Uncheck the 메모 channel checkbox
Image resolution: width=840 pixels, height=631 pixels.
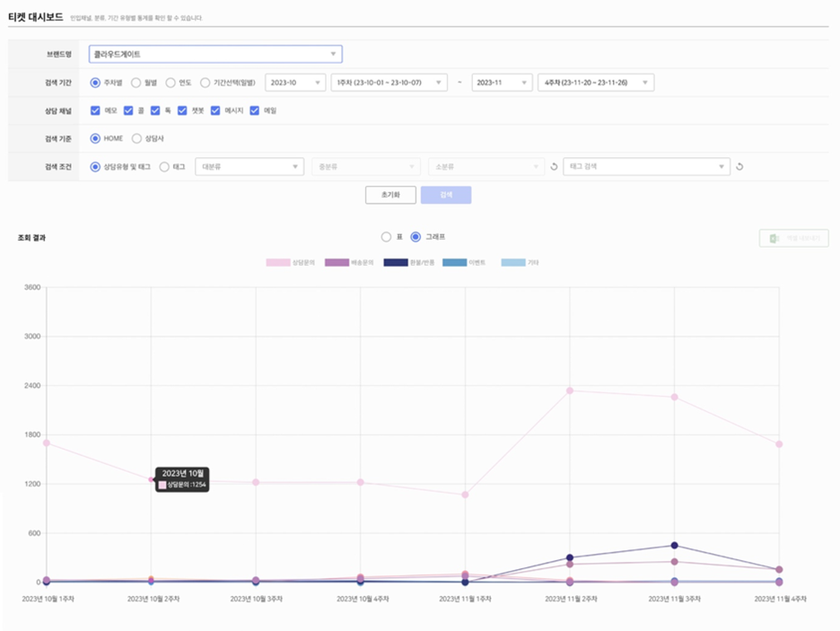[x=95, y=110]
